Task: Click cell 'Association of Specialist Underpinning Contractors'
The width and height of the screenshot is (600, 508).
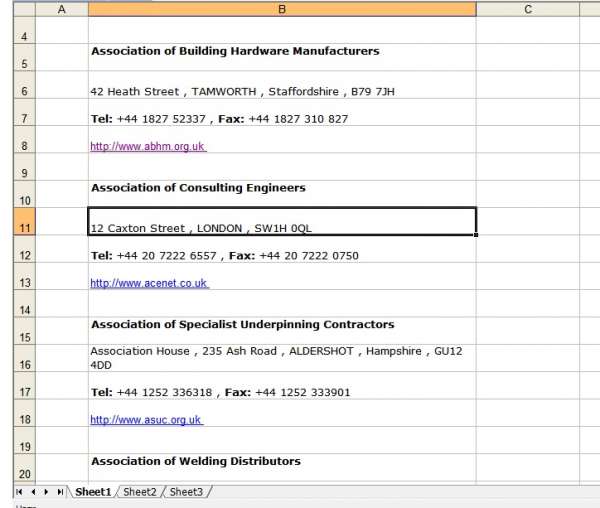Action: (282, 331)
